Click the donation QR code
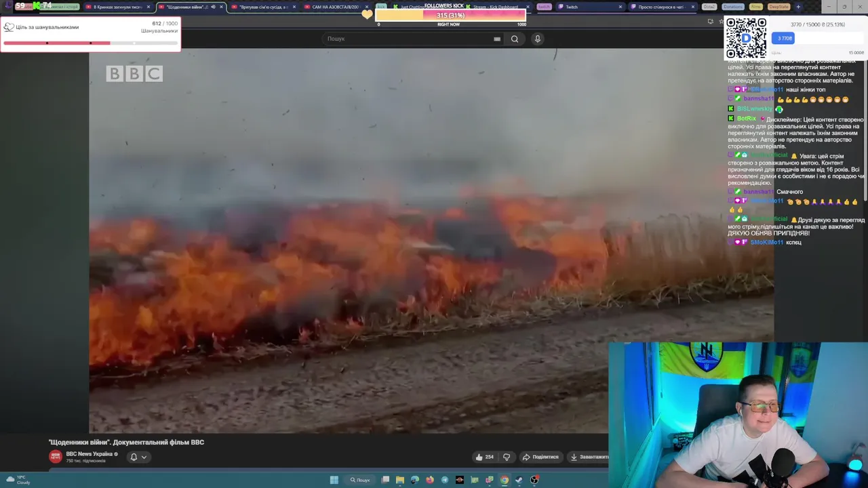 coord(746,38)
